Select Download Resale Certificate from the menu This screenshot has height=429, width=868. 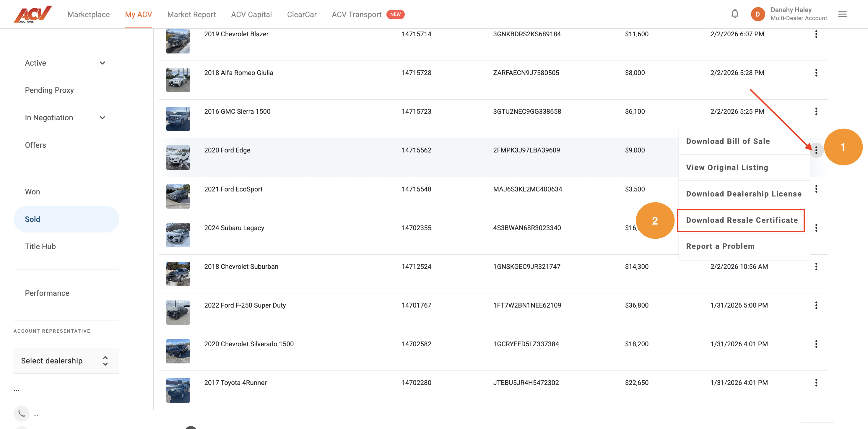(x=741, y=220)
